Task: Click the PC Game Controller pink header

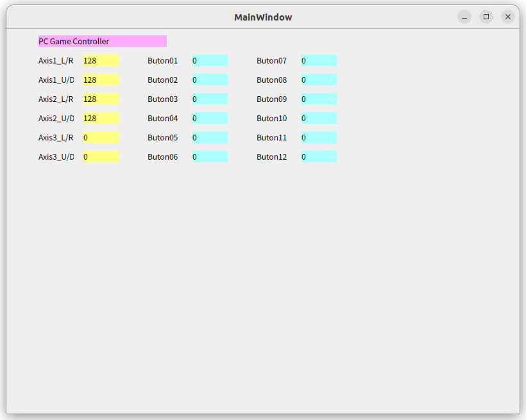Action: click(101, 41)
